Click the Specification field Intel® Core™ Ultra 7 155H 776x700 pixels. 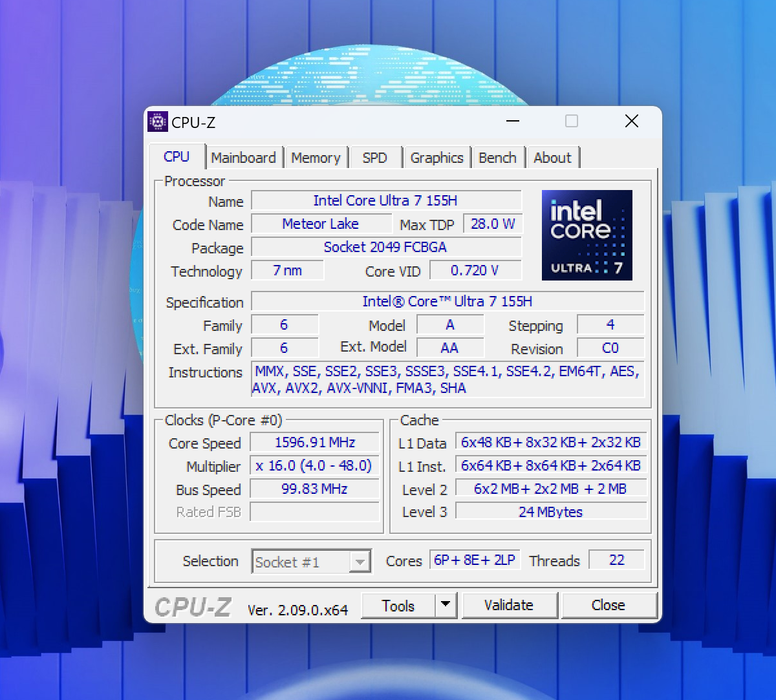point(447,301)
